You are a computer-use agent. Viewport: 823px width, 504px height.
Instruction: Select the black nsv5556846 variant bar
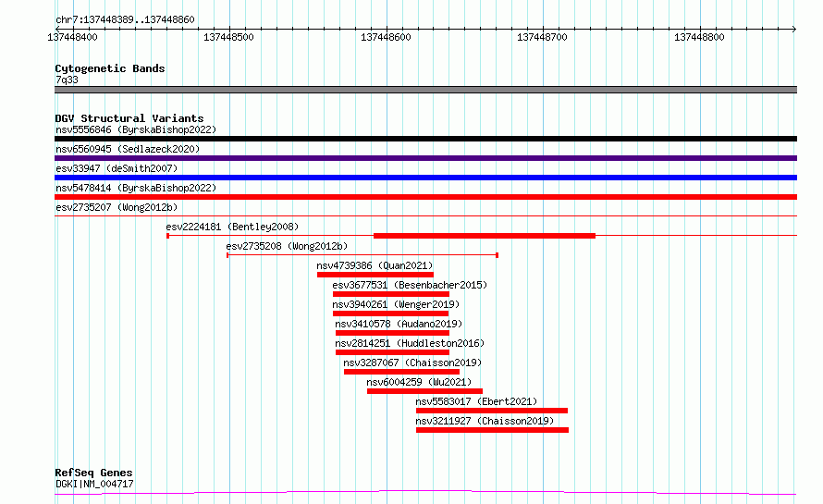[425, 139]
